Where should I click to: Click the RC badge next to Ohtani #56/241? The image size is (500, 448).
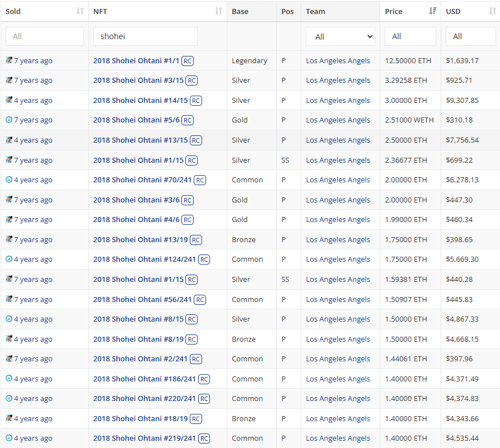tap(200, 300)
